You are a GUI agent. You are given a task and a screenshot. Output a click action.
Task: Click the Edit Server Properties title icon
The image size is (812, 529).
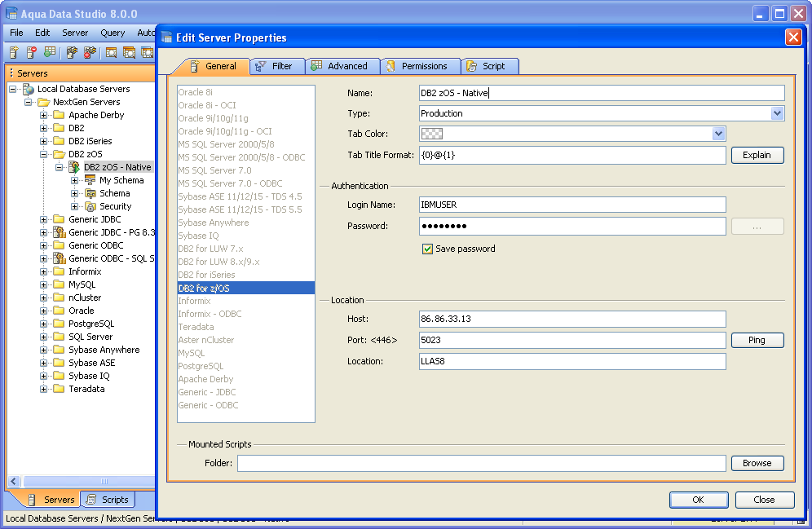pos(167,37)
